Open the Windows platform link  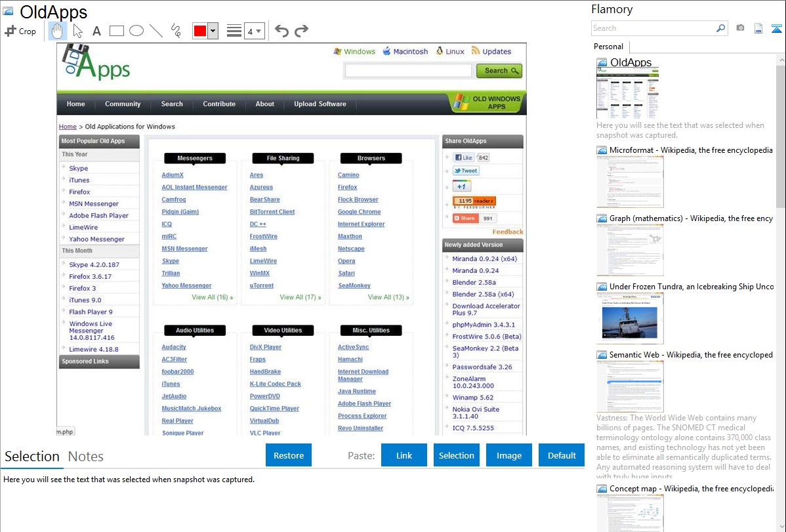[x=354, y=51]
